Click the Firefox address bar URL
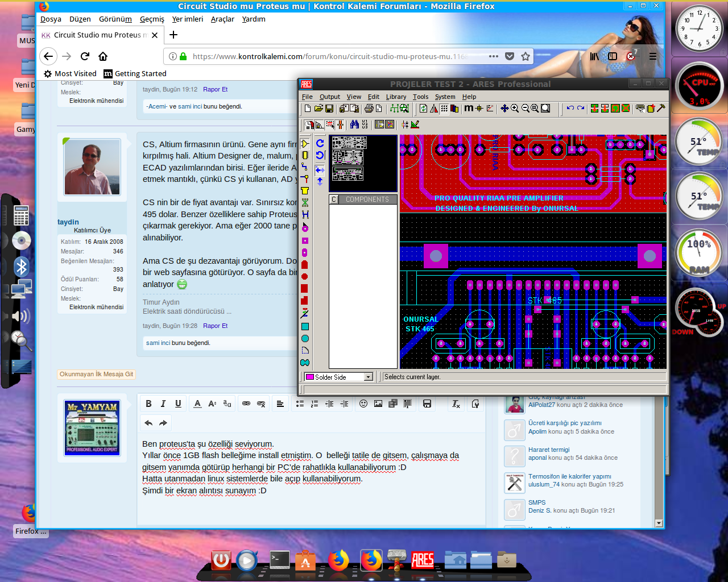Image resolution: width=728 pixels, height=582 pixels. click(x=330, y=56)
